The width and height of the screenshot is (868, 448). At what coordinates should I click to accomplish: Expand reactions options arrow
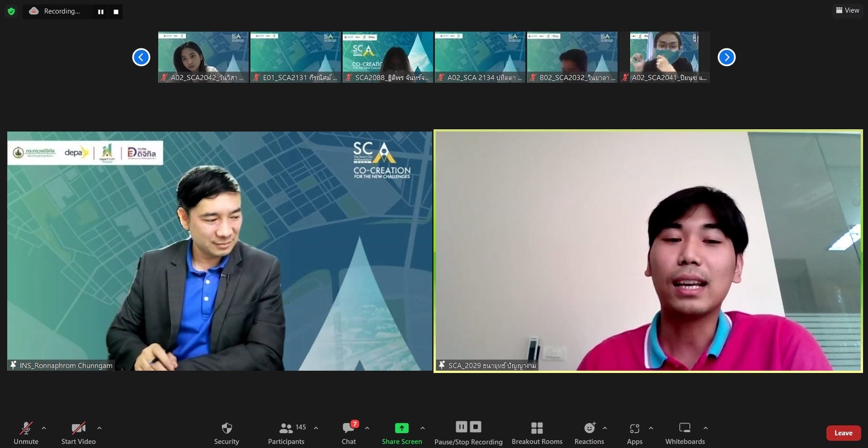(x=605, y=428)
